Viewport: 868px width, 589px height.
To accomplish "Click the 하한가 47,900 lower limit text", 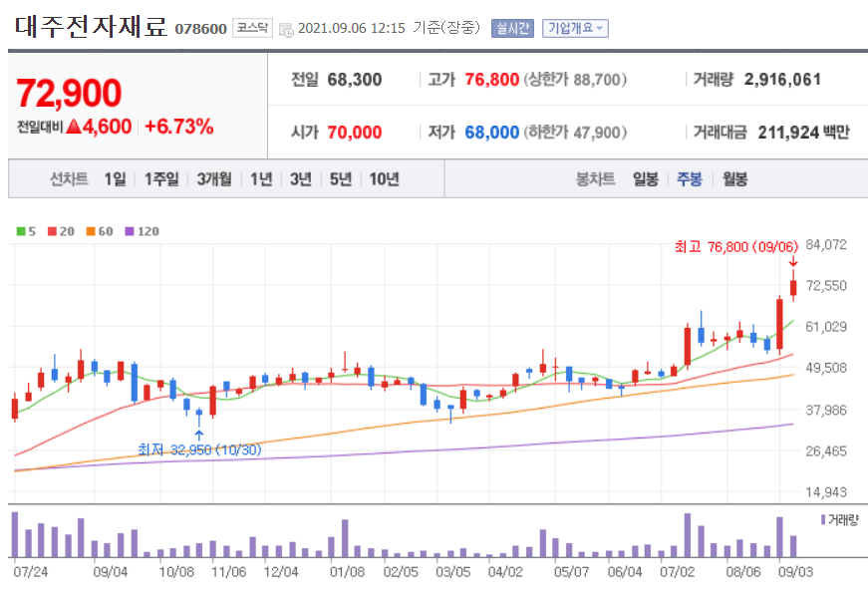I will click(x=575, y=133).
